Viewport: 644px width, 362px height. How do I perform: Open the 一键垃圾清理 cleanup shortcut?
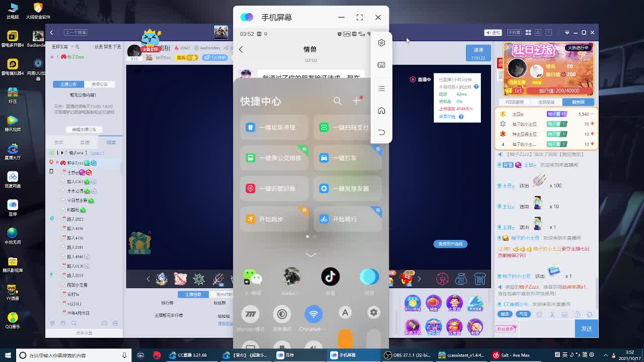274,127
